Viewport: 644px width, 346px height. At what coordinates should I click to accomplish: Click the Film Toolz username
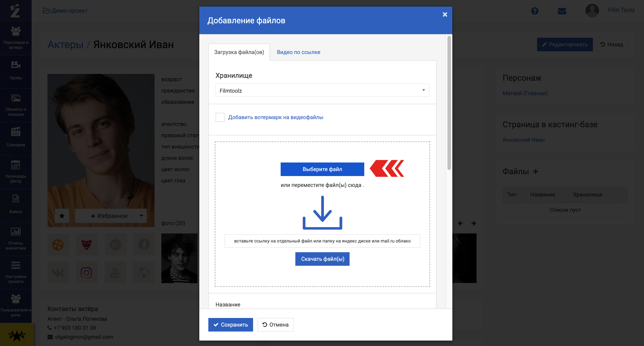(621, 10)
